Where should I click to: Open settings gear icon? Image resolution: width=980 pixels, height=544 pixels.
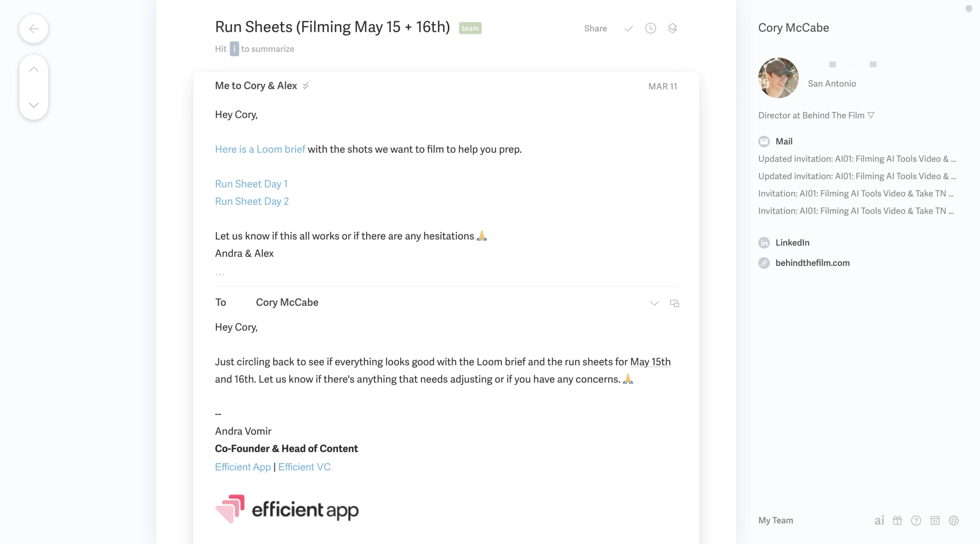point(953,520)
